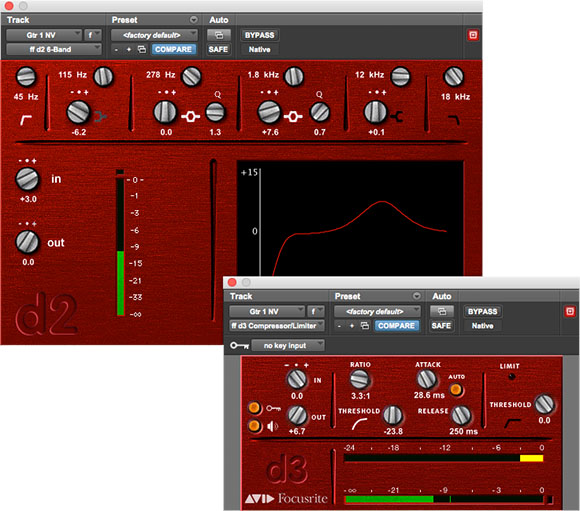Open insert position f selector in d2
580x511 pixels.
coord(92,35)
